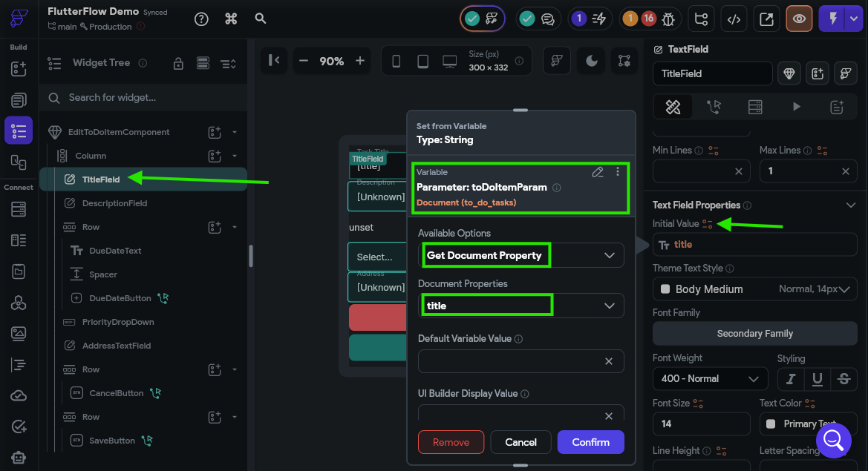Viewport: 868px width, 471px height.
Task: Open the Document Properties title dropdown
Action: (521, 306)
